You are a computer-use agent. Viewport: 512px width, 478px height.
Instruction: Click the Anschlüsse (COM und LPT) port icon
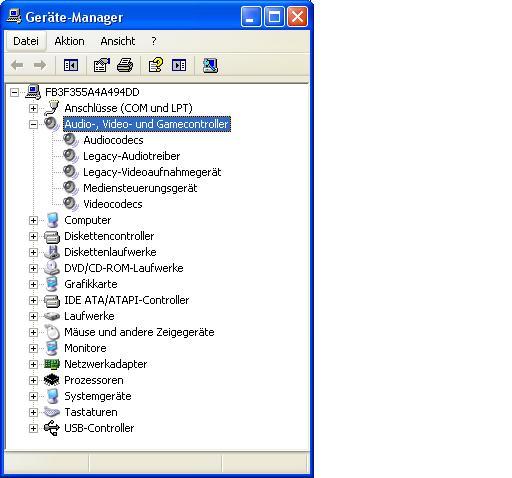[x=52, y=108]
